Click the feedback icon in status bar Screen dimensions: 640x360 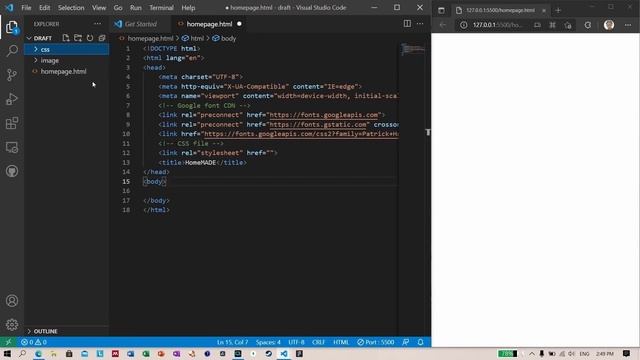pos(405,342)
